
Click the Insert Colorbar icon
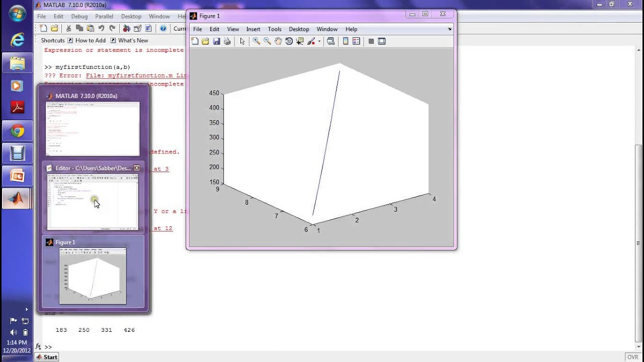(346, 41)
